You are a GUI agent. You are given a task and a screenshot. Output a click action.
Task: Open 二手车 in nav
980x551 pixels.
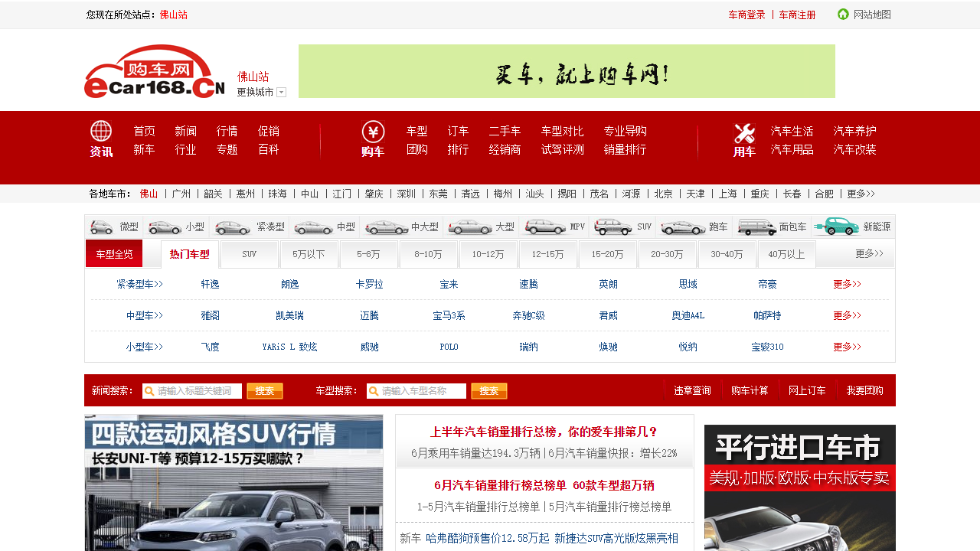[x=505, y=131]
